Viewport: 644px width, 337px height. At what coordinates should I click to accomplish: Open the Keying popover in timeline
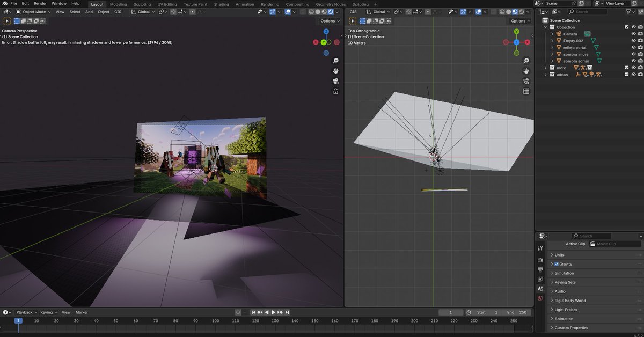[x=48, y=312]
